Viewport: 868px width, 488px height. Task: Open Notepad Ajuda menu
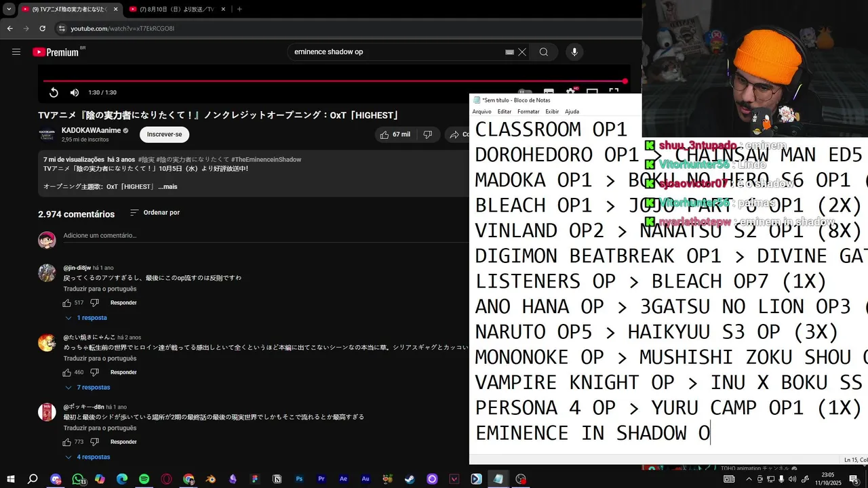coord(572,111)
